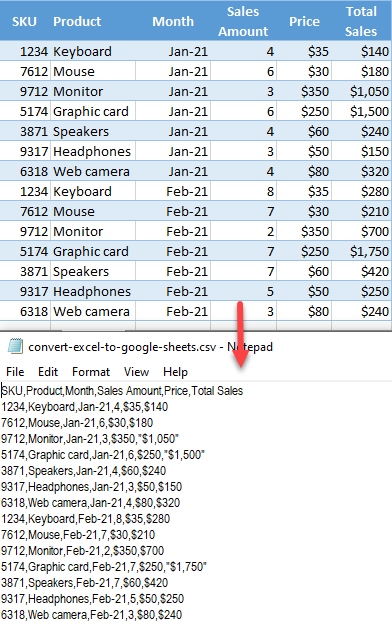The height and width of the screenshot is (624, 392).
Task: Select the Mouse cell in the Feb-21 row
Action: tap(93, 211)
